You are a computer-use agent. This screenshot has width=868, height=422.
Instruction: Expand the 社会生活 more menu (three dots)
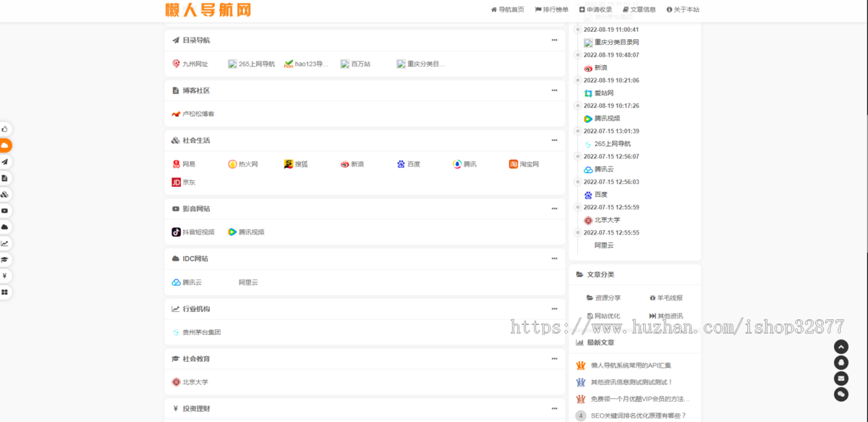pyautogui.click(x=554, y=140)
